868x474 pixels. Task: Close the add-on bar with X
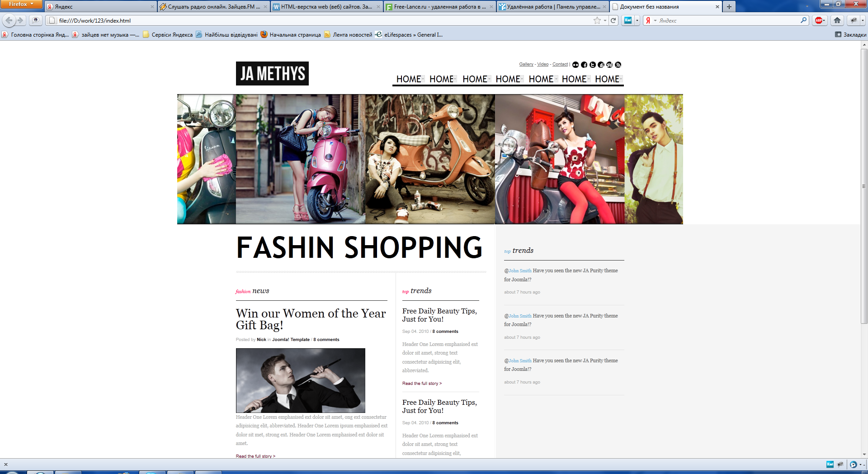tap(6, 464)
